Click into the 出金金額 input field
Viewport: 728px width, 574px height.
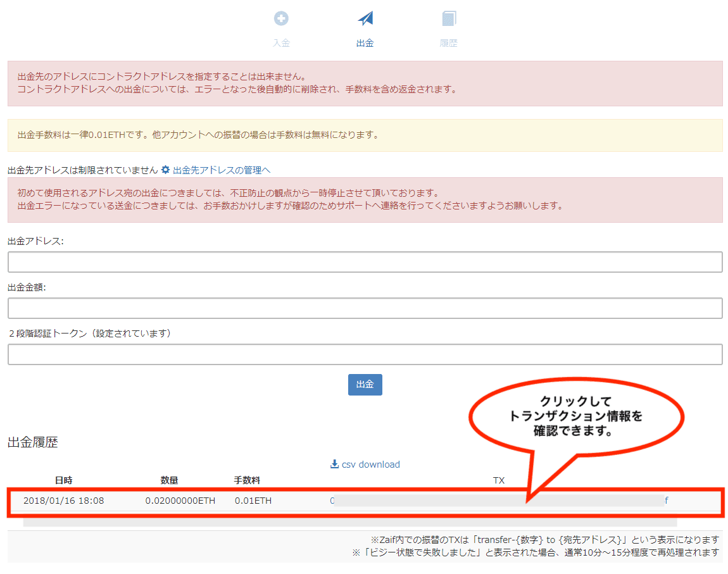pos(365,308)
